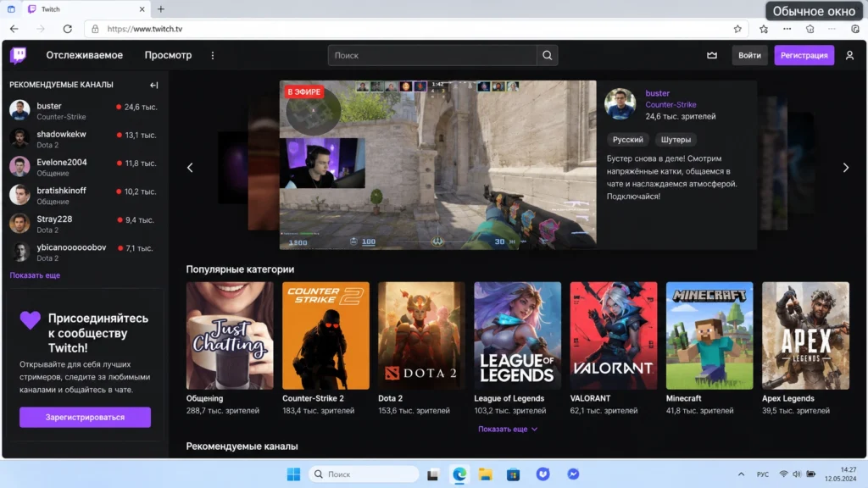Click buster's avatar in the carousel info panel
This screenshot has width=868, height=488.
(x=620, y=104)
